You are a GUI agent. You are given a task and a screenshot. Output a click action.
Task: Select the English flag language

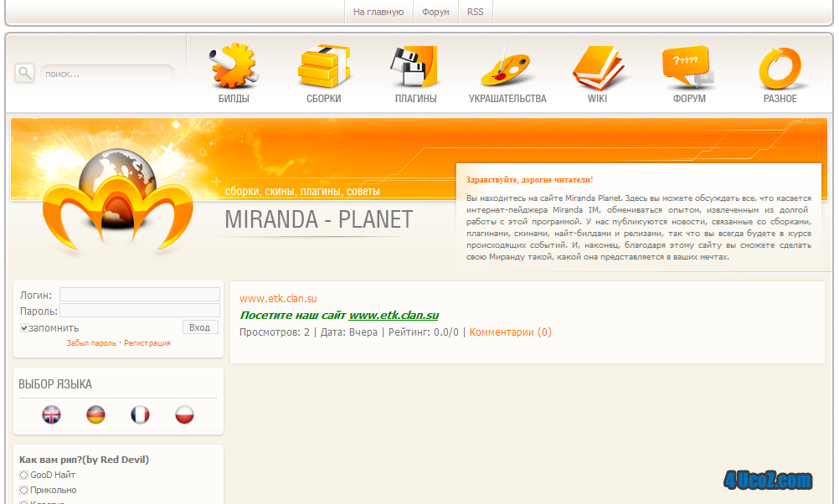click(51, 414)
